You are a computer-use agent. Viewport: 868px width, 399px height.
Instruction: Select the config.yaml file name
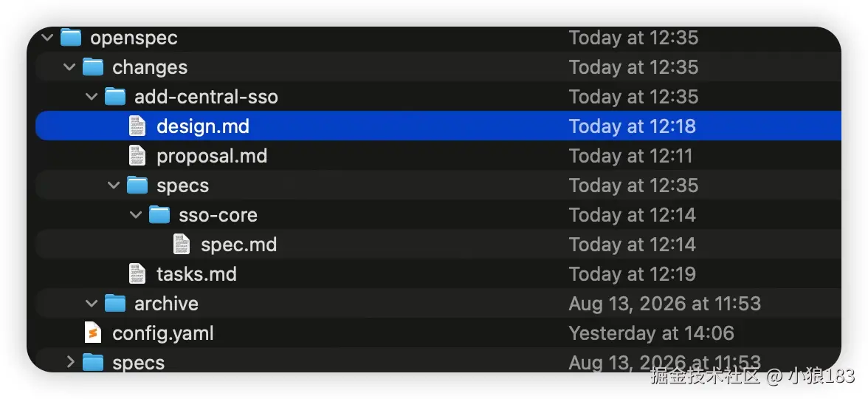click(x=162, y=334)
